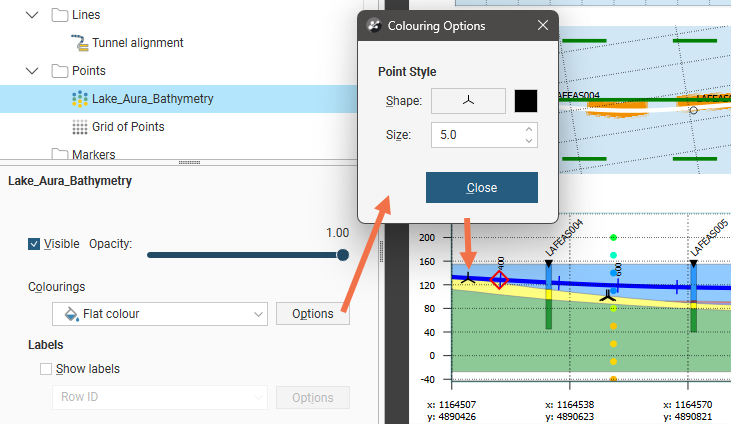The height and width of the screenshot is (424, 731).
Task: Uncheck the Visible checkbox
Action: click(x=35, y=244)
